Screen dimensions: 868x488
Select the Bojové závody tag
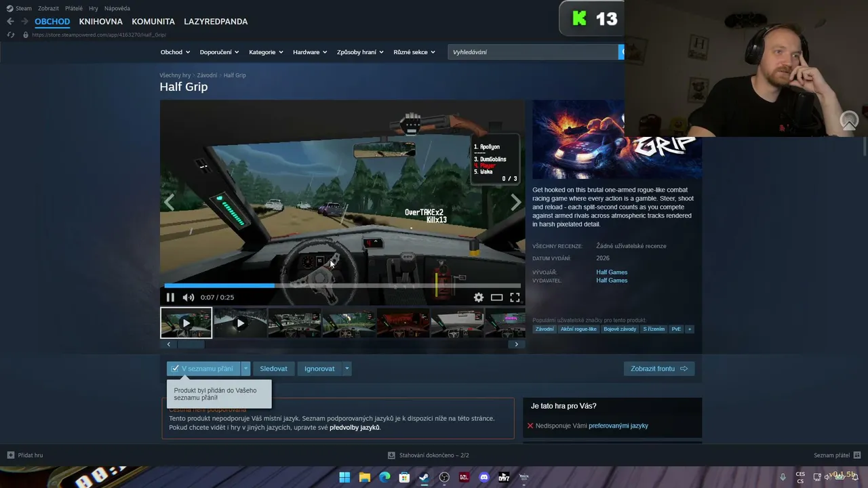coord(620,329)
